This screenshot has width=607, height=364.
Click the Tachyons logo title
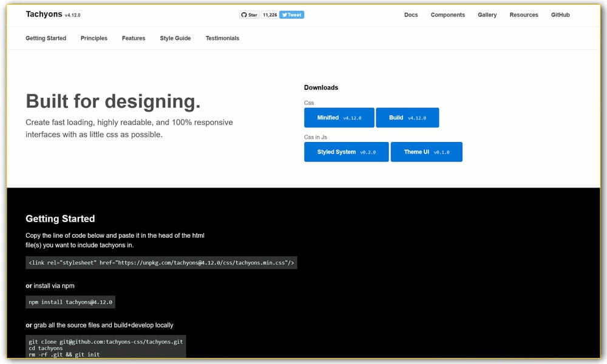[44, 15]
